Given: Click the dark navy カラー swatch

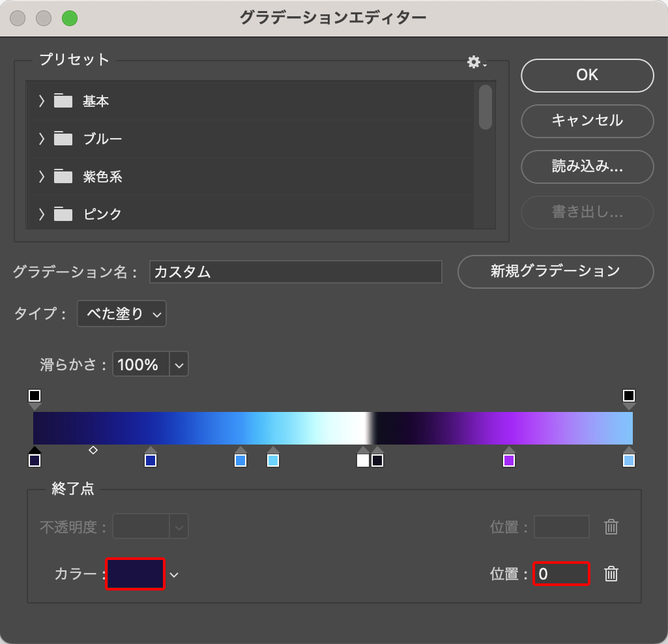Looking at the screenshot, I should [135, 574].
